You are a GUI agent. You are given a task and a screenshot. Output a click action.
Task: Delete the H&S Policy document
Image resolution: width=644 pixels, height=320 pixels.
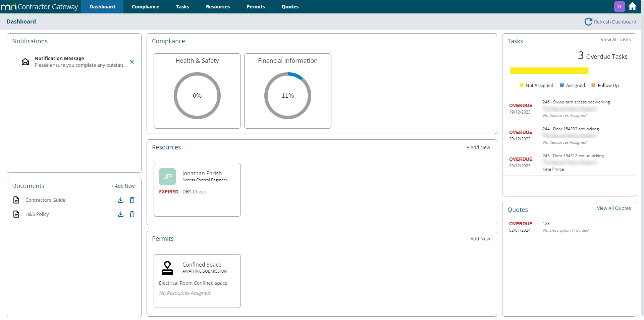[132, 214]
